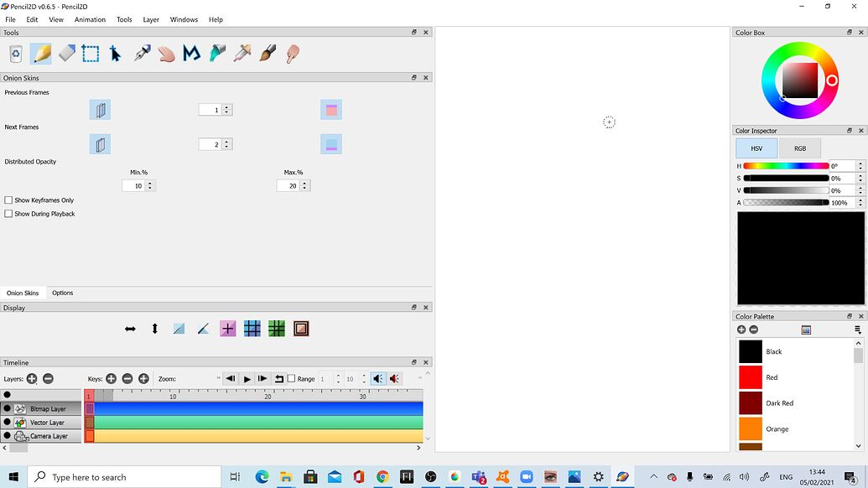Select the Pen tool
Screen dimensions: 868x488
(143, 54)
